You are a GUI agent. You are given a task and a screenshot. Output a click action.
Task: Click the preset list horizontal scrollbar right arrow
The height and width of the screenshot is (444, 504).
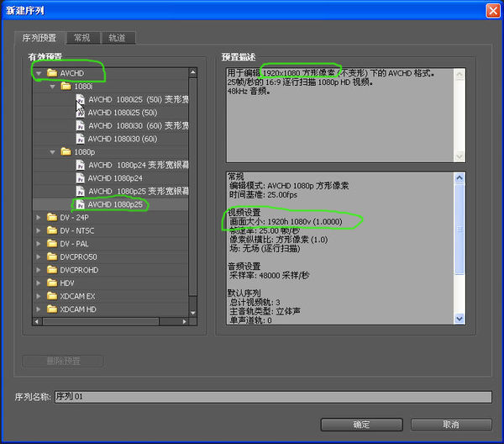point(184,320)
